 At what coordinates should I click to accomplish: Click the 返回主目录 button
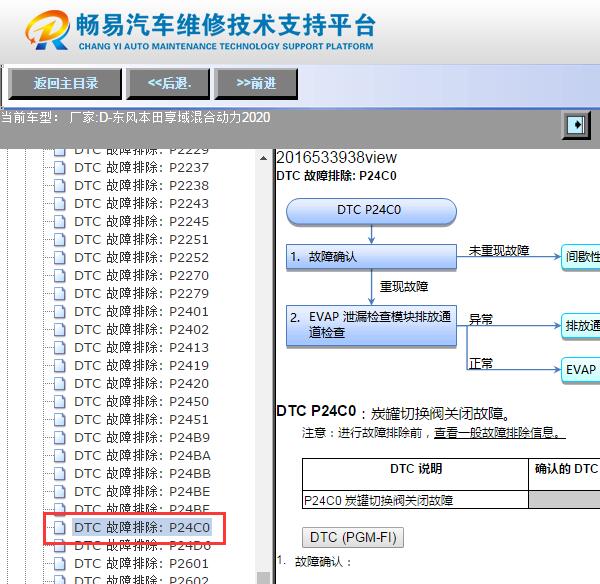pyautogui.click(x=65, y=83)
